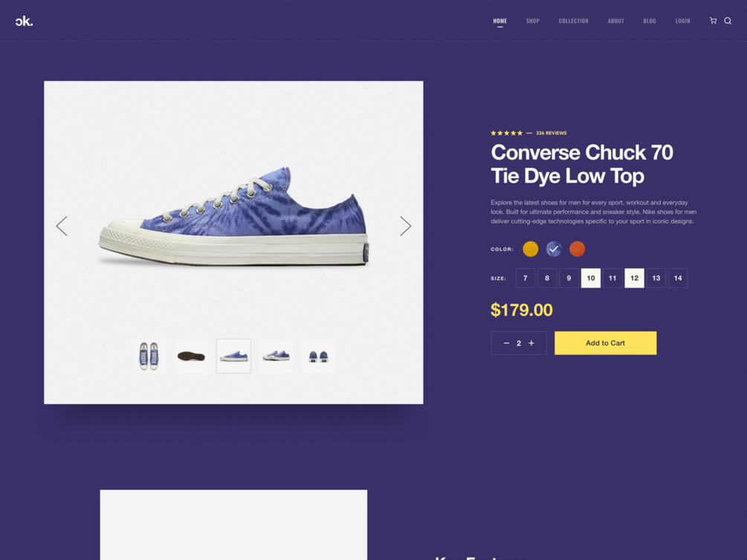Viewport: 747px width, 560px height.
Task: Select the checked blue tie-dye color
Action: tap(554, 249)
